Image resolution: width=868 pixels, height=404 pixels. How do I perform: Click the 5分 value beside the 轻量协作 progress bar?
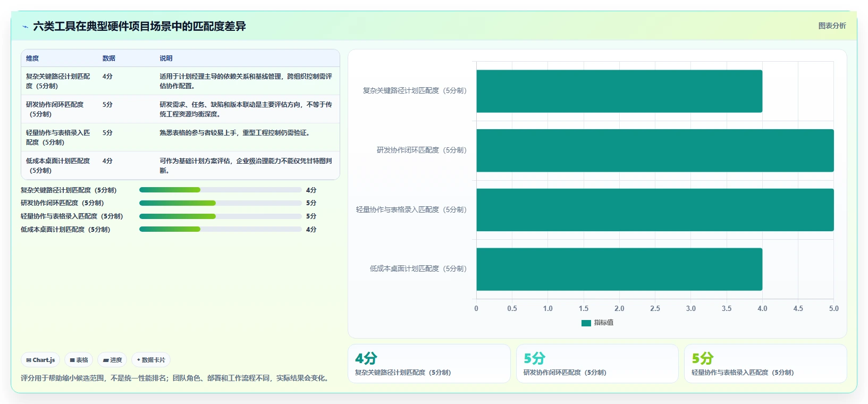click(x=311, y=216)
